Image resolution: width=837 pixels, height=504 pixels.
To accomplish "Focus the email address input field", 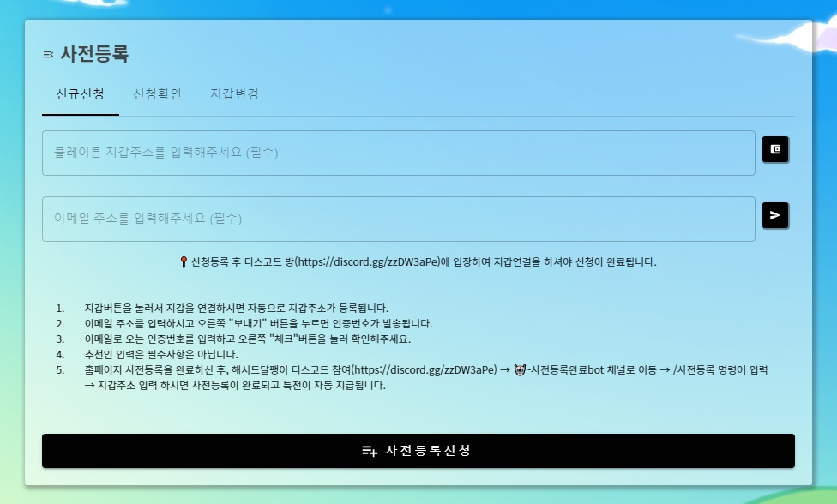I will pos(399,219).
